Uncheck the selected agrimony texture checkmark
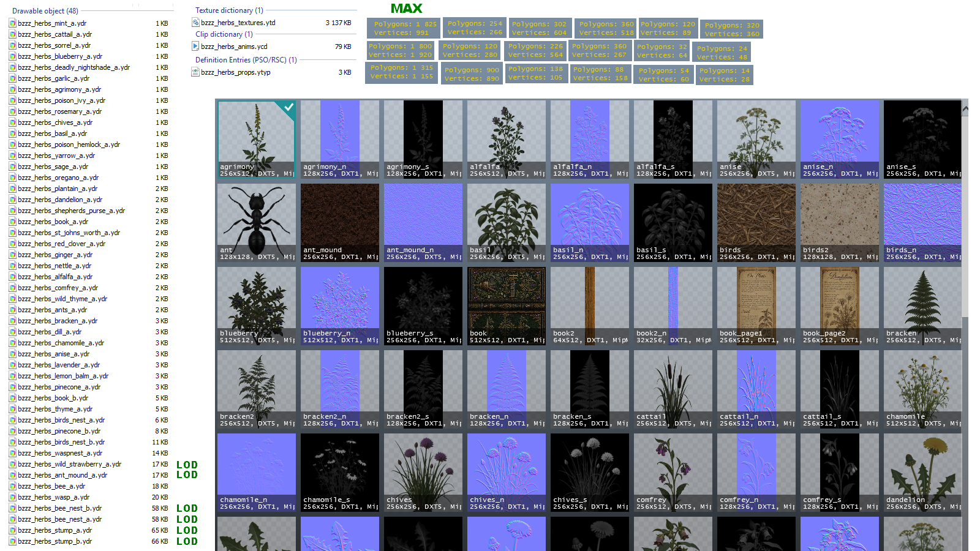Image resolution: width=980 pixels, height=551 pixels. (x=288, y=107)
